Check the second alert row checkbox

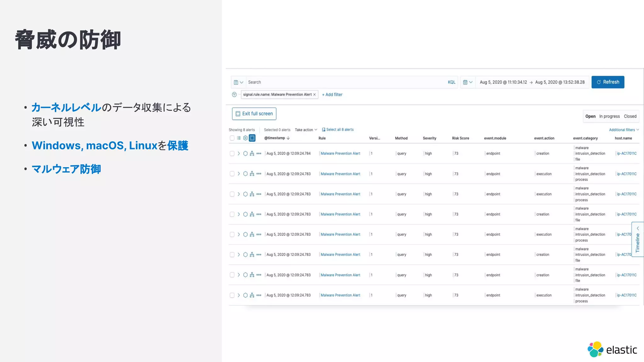[x=232, y=174]
